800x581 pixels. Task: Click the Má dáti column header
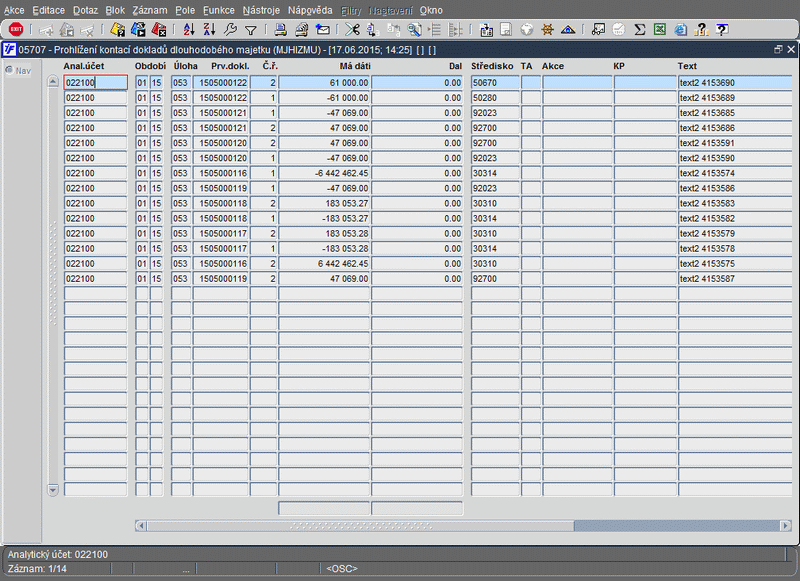click(355, 66)
